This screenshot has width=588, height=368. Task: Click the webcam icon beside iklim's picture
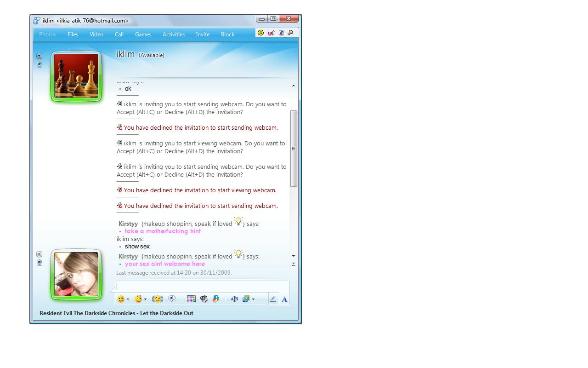point(39,64)
